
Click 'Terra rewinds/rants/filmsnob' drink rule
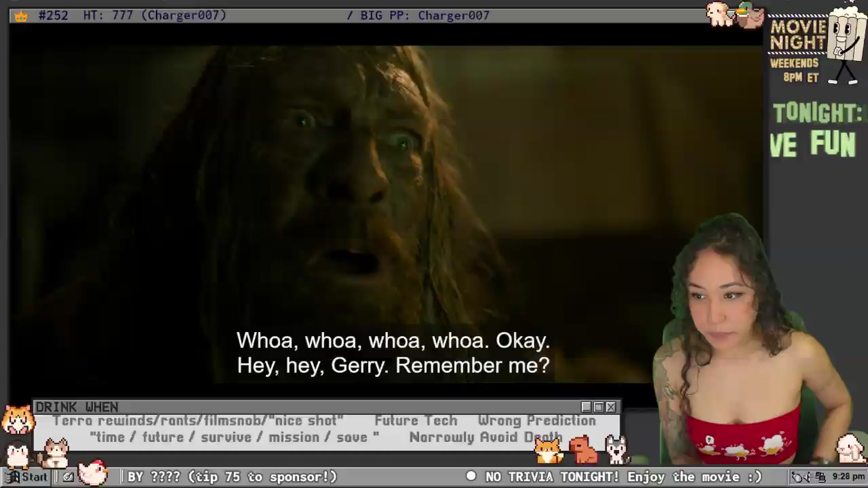tap(198, 421)
